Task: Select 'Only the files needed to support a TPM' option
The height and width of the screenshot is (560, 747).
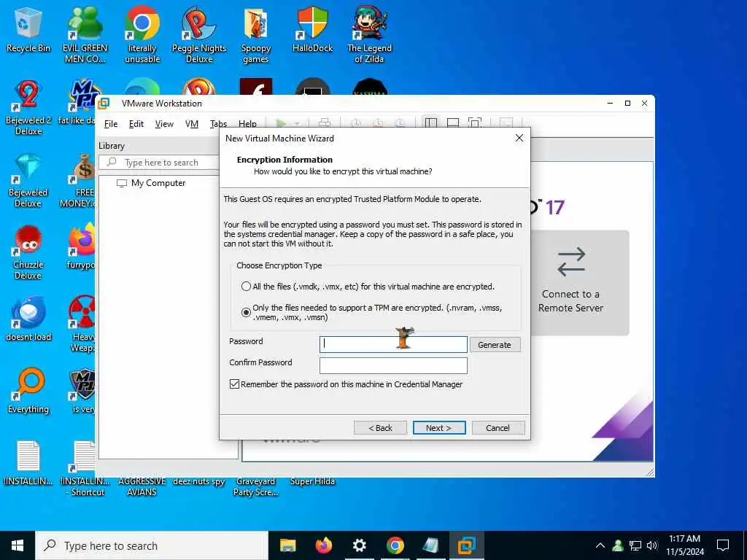Action: click(x=246, y=312)
